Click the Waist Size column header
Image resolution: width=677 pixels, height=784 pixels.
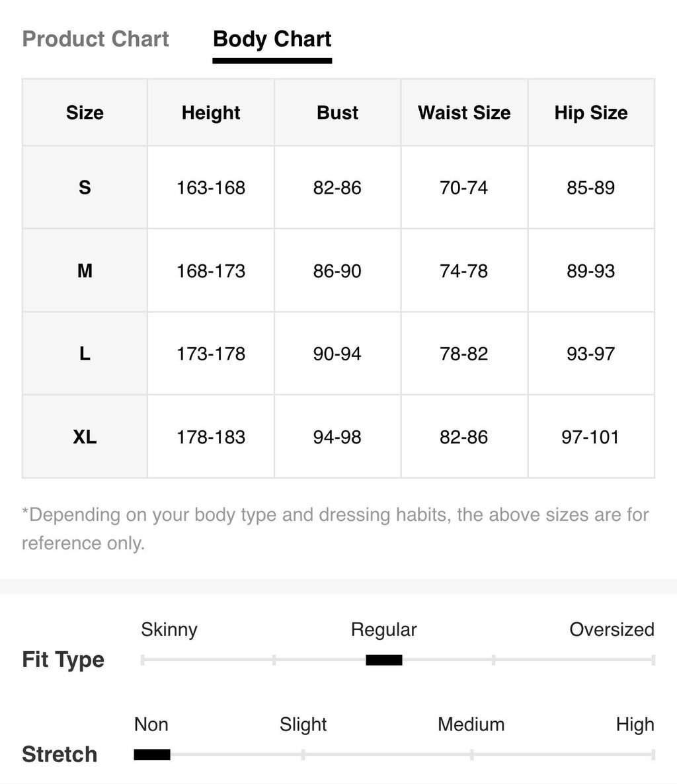pos(465,112)
